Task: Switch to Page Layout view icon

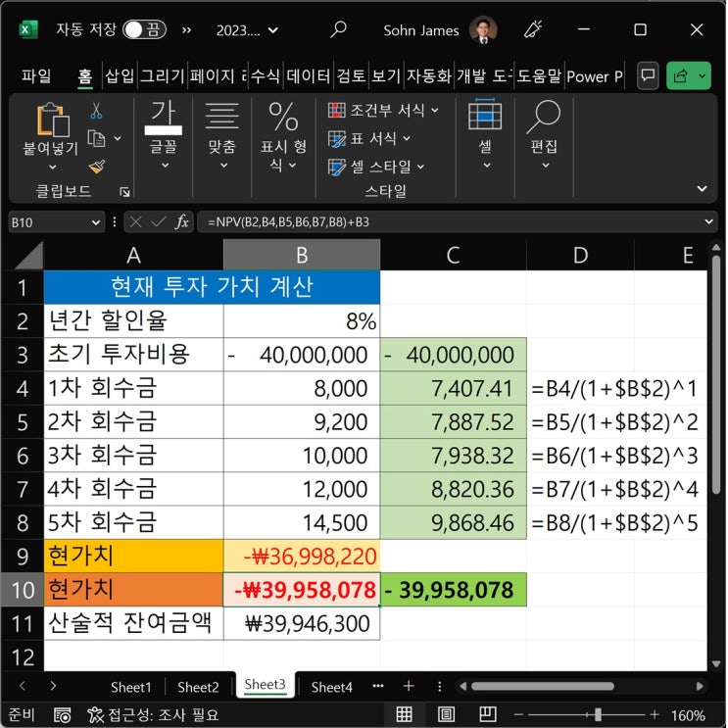Action: pos(446,714)
